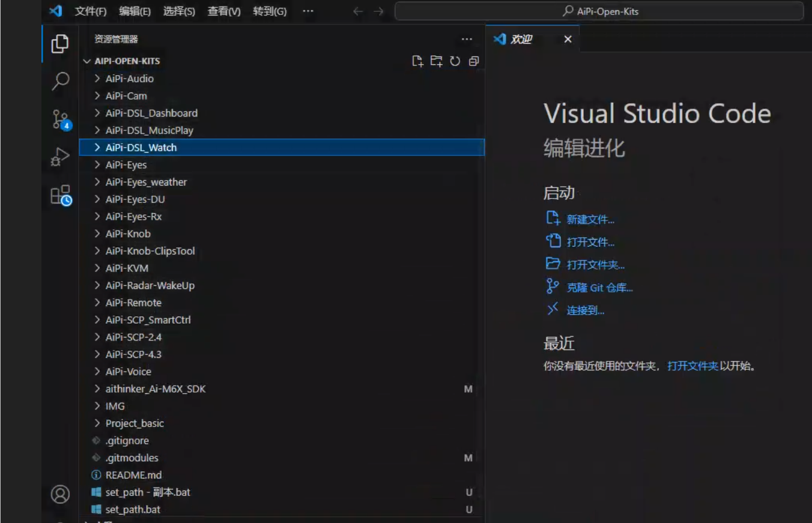Screen dimensions: 812x523
Task: Open the 编辑(E) menu
Action: click(135, 11)
